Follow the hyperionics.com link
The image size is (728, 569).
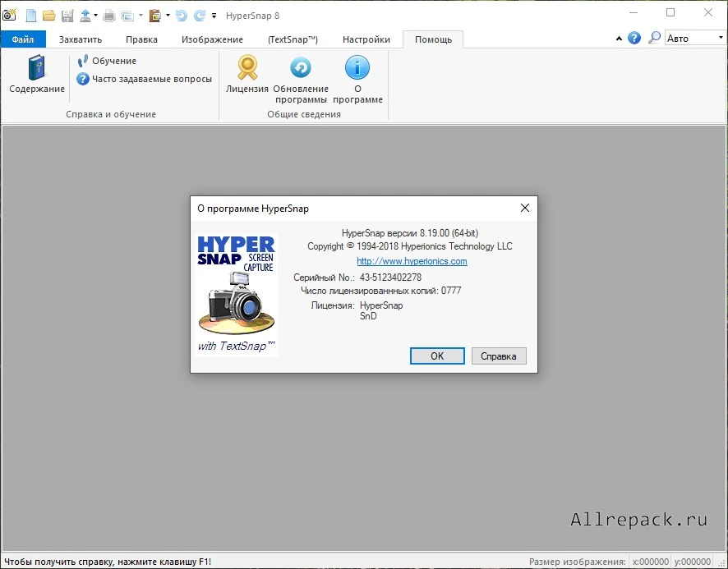(x=412, y=261)
